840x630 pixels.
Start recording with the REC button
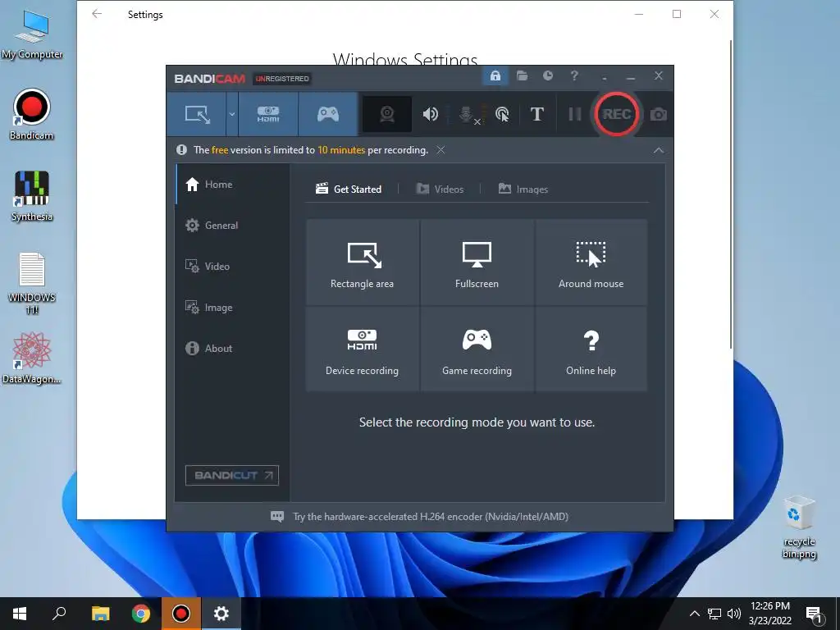pyautogui.click(x=617, y=114)
